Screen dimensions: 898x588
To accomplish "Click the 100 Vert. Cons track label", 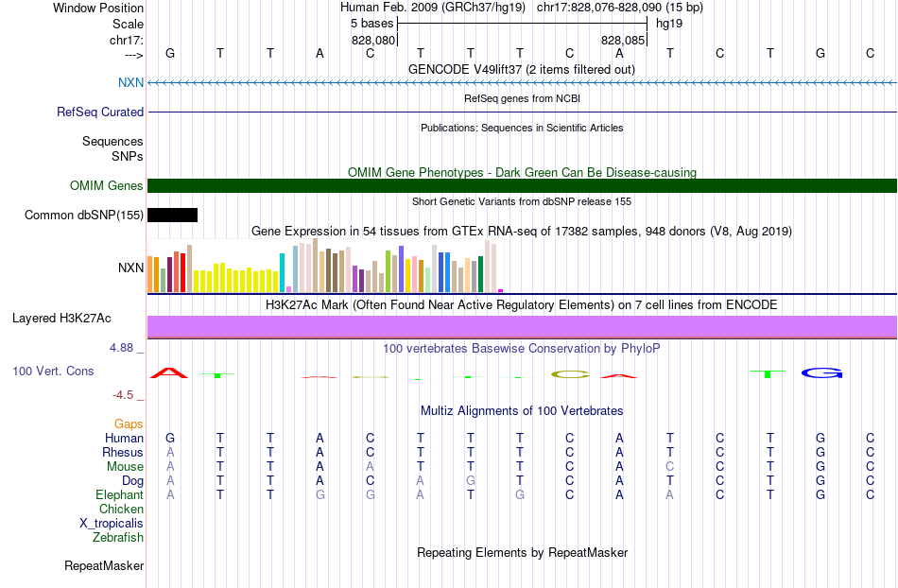I will 53,371.
